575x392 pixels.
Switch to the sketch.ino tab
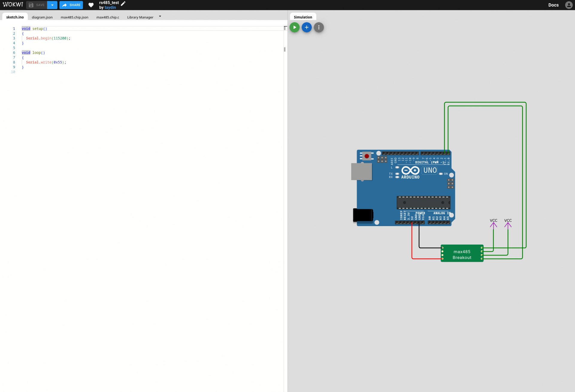tap(15, 17)
